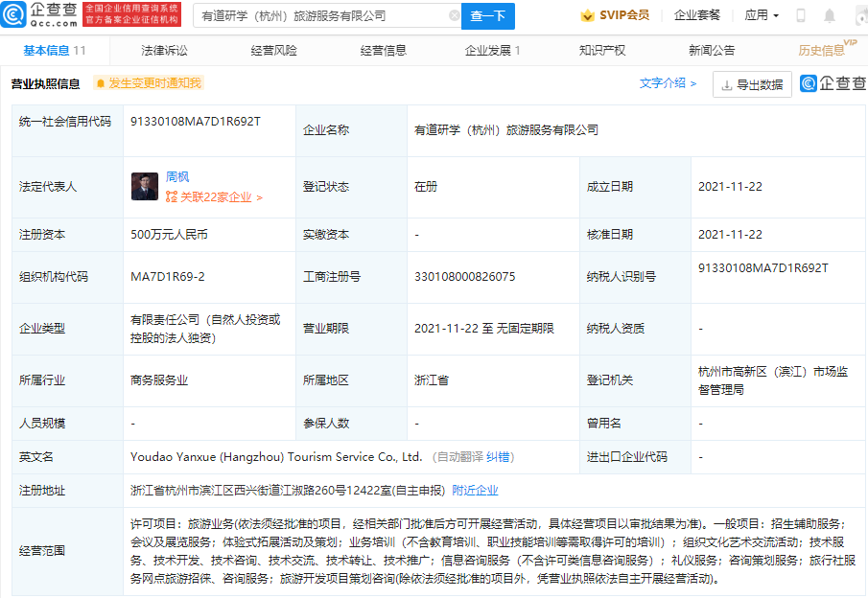Click the download icon in the export data button
Viewport: 868px width, 598px height.
tap(727, 85)
